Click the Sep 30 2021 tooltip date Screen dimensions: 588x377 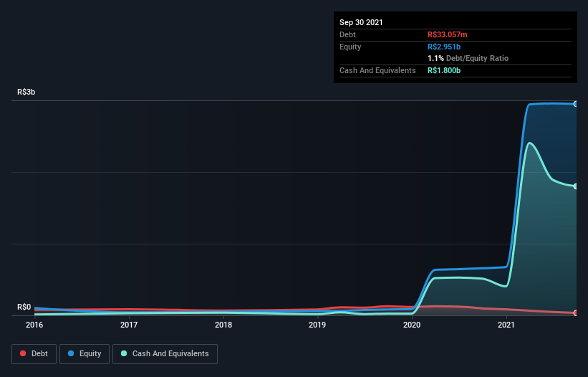pyautogui.click(x=361, y=22)
